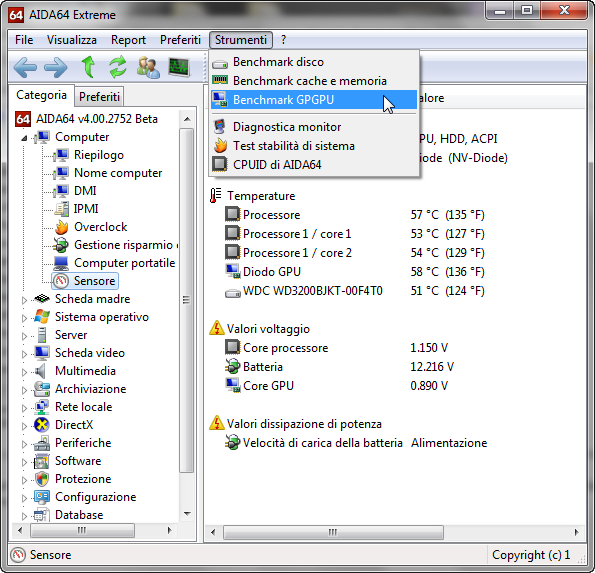Click the Multimedia speaker icon
The image size is (595, 573).
(x=41, y=371)
